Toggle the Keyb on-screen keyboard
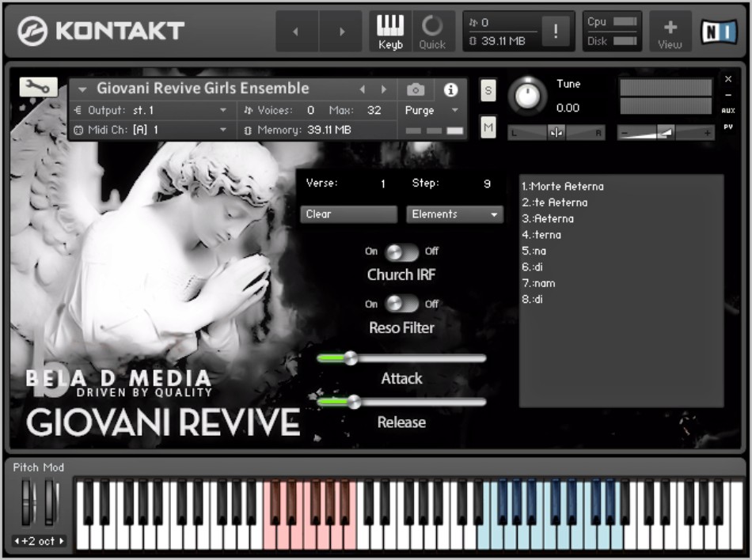Screen dimensions: 752x560 [390, 32]
